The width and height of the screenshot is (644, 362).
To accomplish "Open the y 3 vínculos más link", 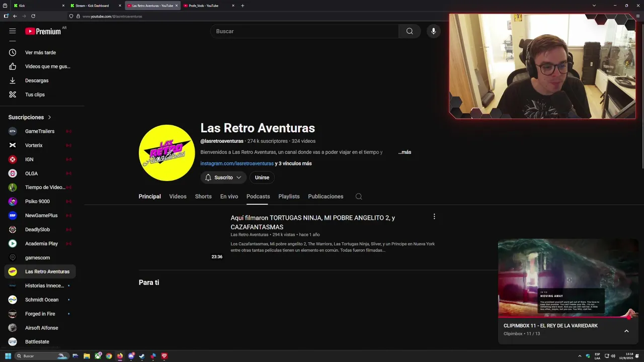I will point(293,163).
